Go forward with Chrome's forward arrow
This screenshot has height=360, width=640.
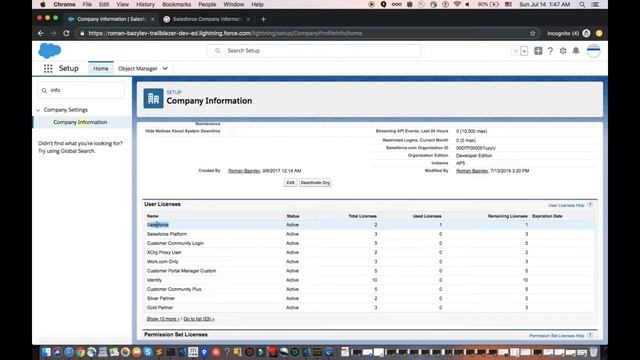(53, 33)
